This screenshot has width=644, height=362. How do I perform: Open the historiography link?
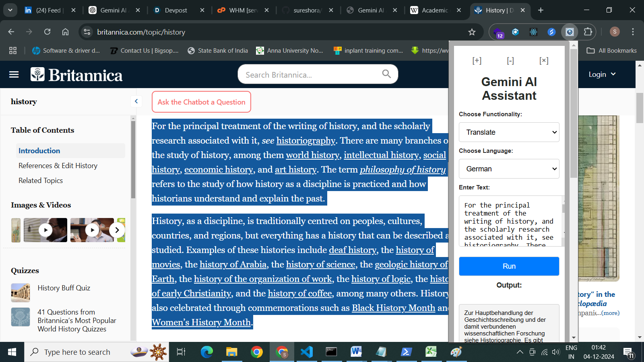[305, 140]
